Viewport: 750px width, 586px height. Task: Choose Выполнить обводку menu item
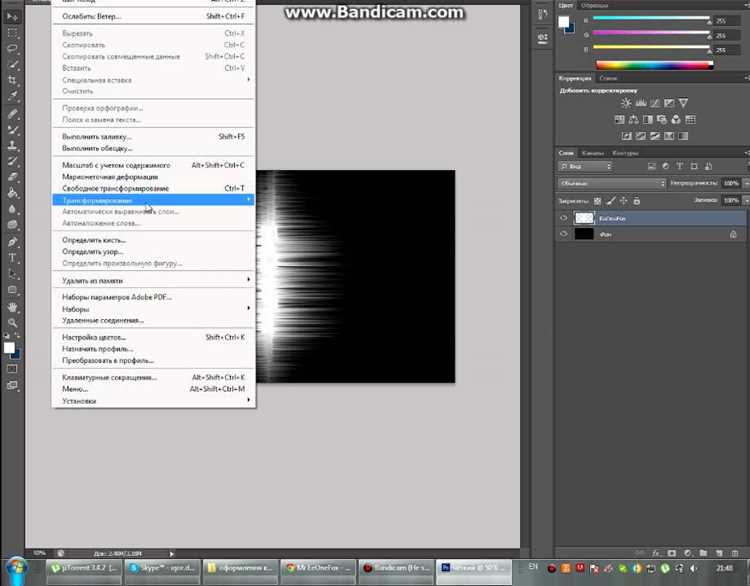click(x=153, y=148)
